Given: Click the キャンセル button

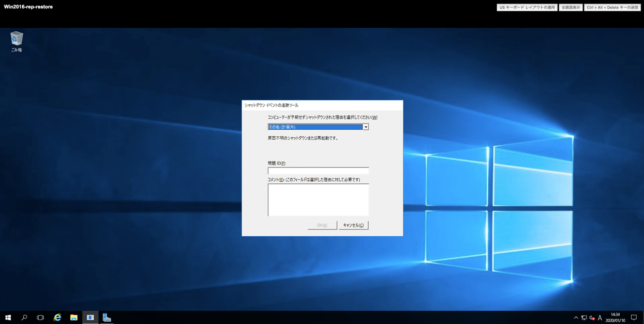Looking at the screenshot, I should click(x=353, y=225).
